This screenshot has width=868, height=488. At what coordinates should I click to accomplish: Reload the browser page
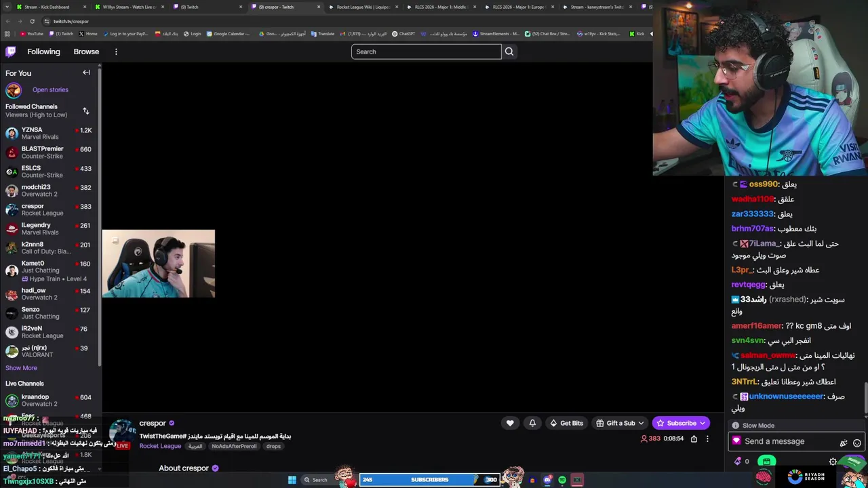(x=32, y=21)
